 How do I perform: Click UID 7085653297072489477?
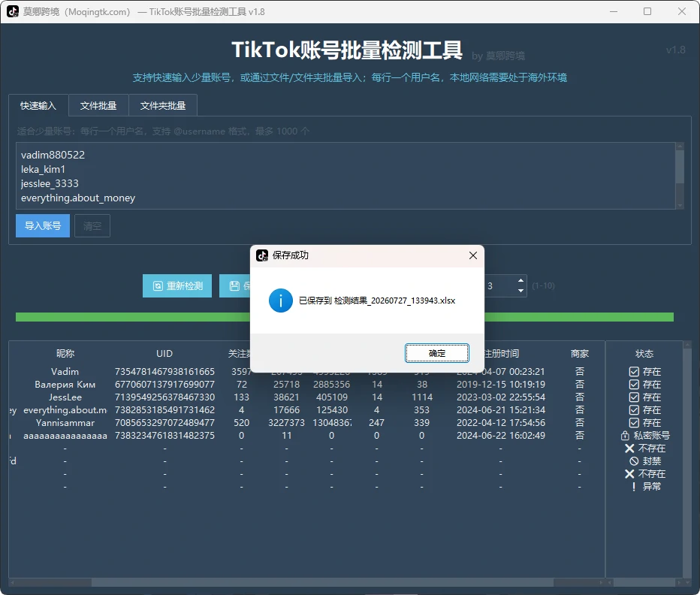(x=164, y=422)
